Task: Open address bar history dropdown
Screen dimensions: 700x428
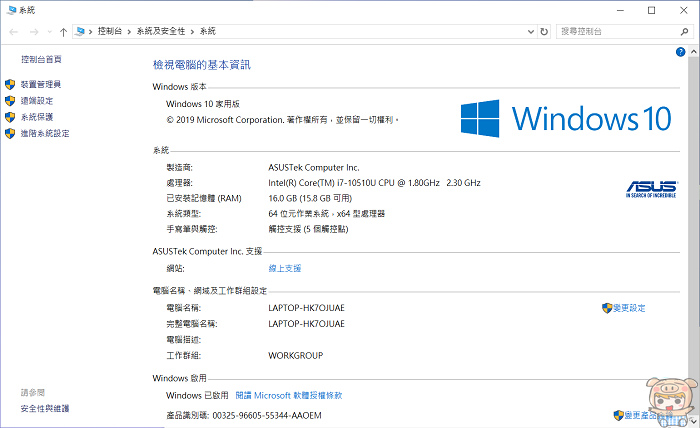Action: click(531, 32)
